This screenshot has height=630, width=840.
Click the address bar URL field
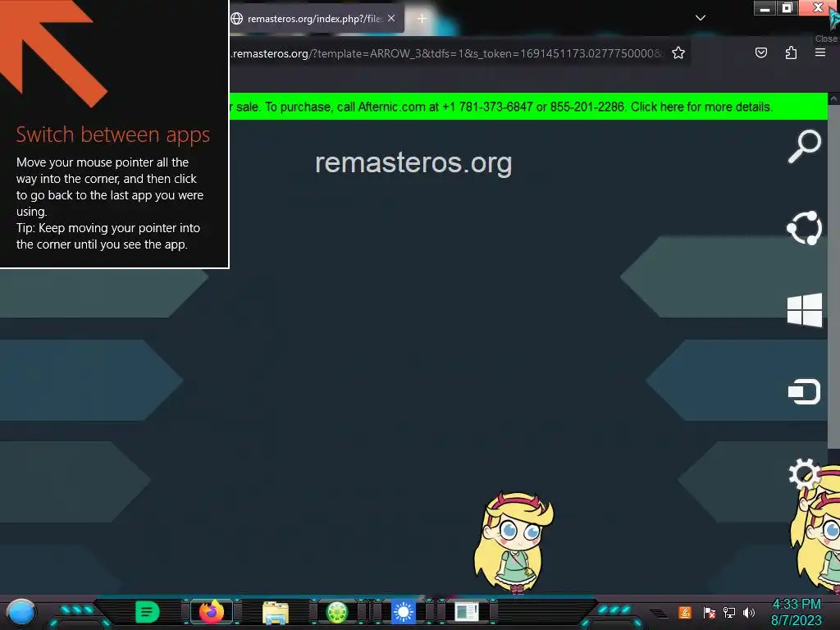447,53
